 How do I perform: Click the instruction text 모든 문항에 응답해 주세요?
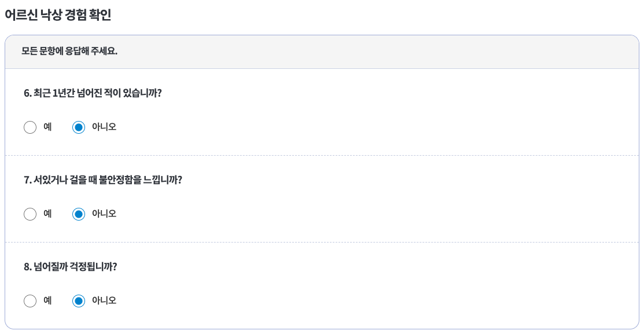(x=69, y=52)
